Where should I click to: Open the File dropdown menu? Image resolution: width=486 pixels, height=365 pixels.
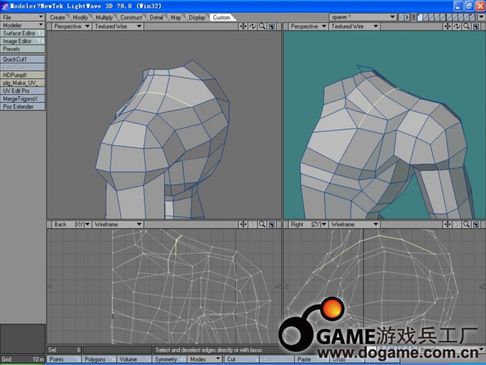coord(23,17)
